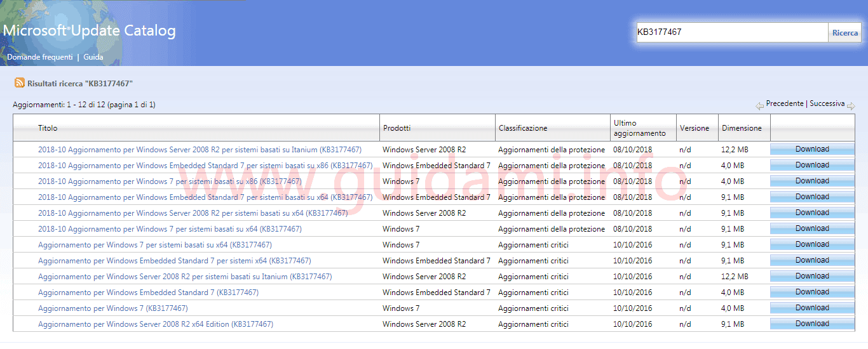Image resolution: width=868 pixels, height=349 pixels.
Task: Open Aggiornamento per Windows Embedded Standard 7 sistemi x64 link
Action: click(x=175, y=261)
